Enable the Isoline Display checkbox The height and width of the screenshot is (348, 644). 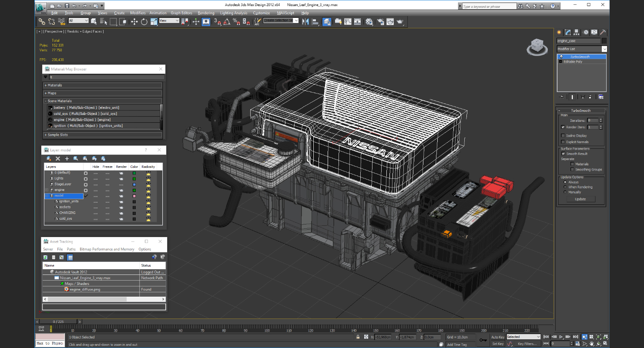[563, 136]
